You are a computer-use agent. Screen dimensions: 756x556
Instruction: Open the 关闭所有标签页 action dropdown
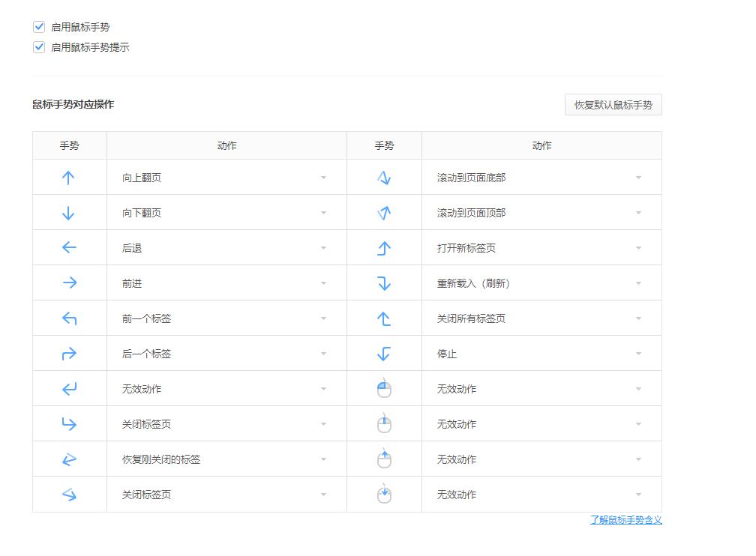point(541,318)
